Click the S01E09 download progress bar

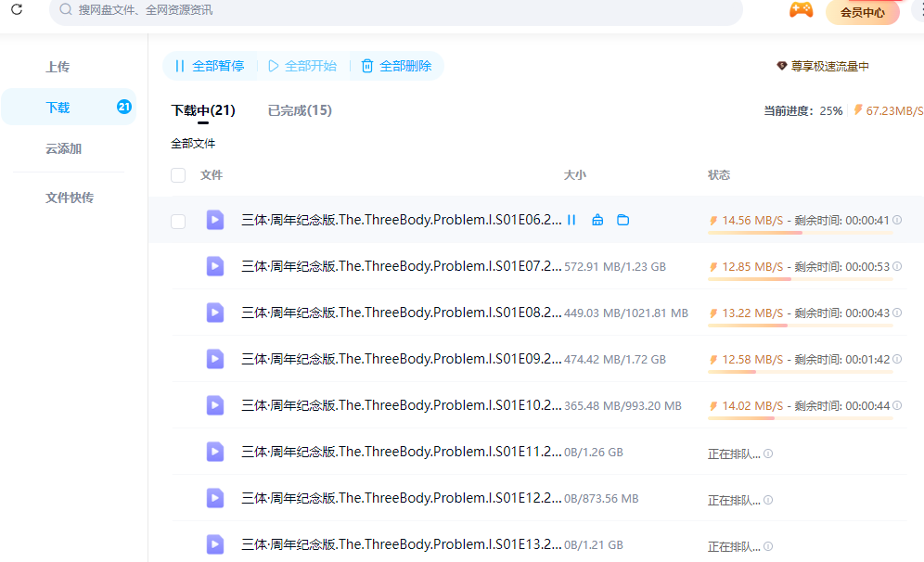tap(801, 372)
